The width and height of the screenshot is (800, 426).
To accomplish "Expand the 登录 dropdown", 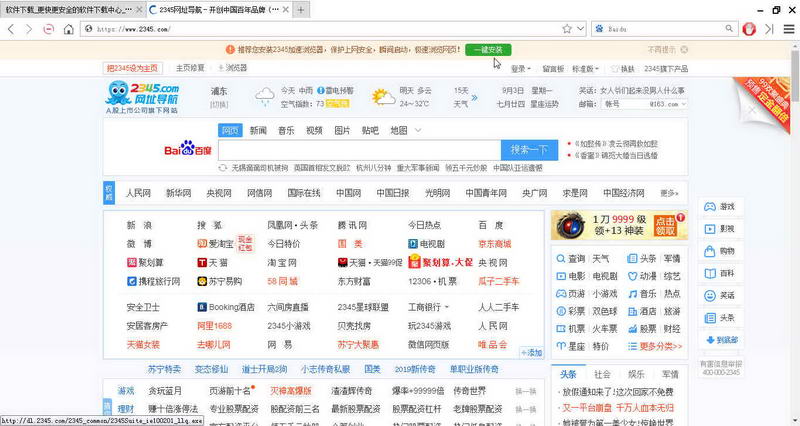I will 520,68.
